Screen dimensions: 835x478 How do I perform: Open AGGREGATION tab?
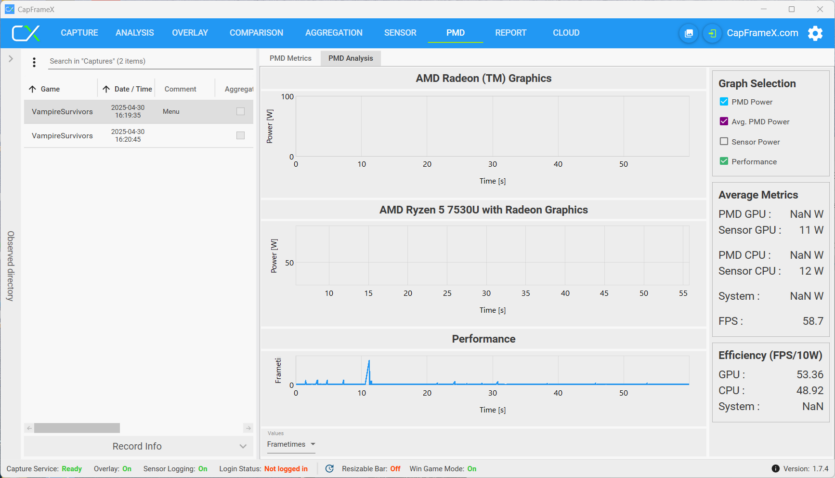point(334,33)
